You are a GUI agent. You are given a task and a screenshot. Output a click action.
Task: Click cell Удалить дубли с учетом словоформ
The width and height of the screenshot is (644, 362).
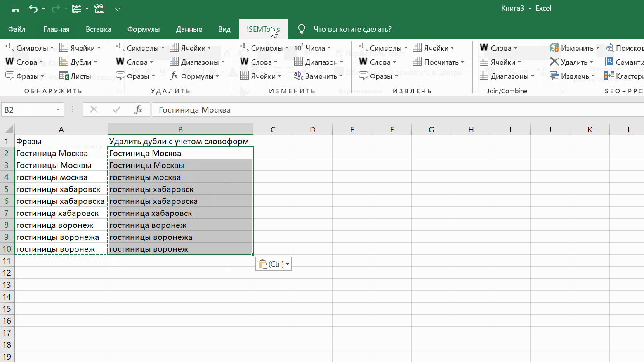[x=180, y=141]
